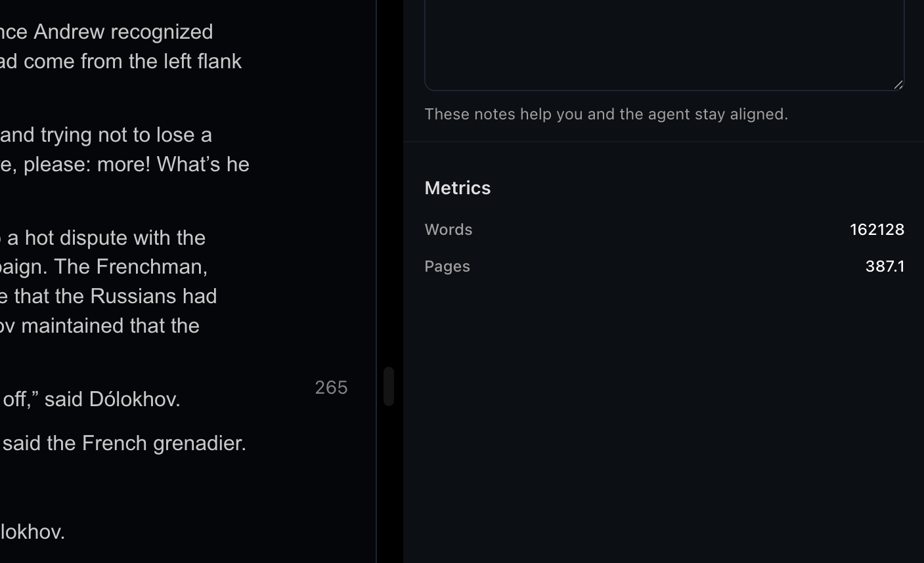Click the text line ending "left flank"
Viewport: 924px width, 563px height.
[x=121, y=61]
